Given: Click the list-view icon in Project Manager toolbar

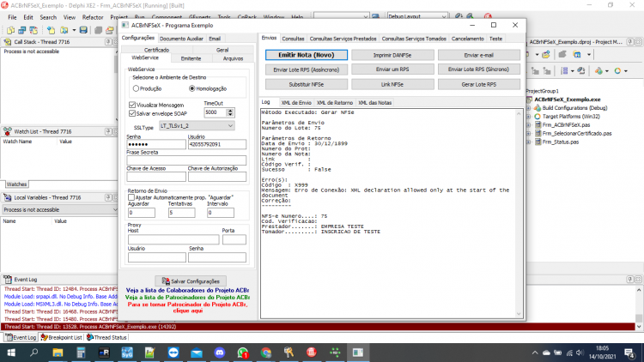Looking at the screenshot, I should 564,71.
